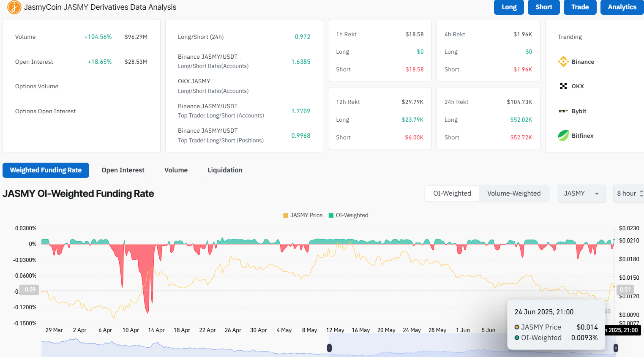Click the 4h Rekt card
The height and width of the screenshot is (357, 644).
(x=488, y=51)
